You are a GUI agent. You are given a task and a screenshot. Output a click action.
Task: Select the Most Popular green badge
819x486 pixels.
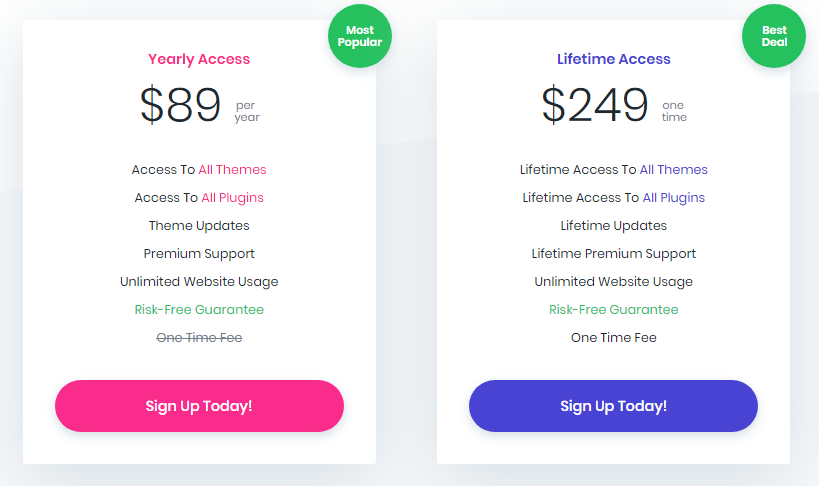coord(360,36)
